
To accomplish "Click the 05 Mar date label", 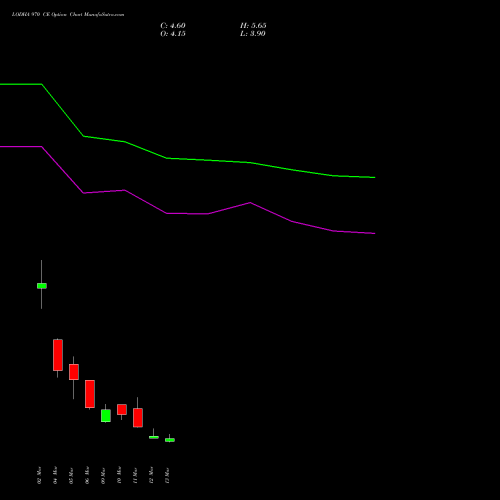I will (71, 475).
